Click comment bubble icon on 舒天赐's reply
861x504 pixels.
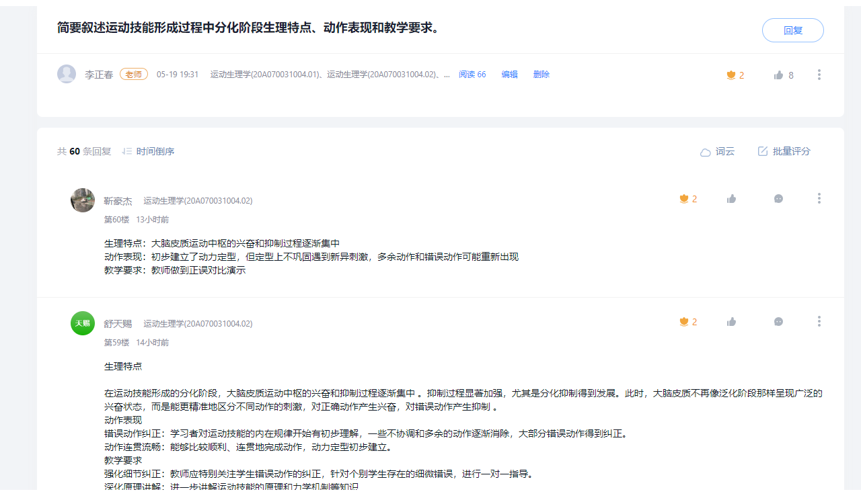click(x=778, y=322)
